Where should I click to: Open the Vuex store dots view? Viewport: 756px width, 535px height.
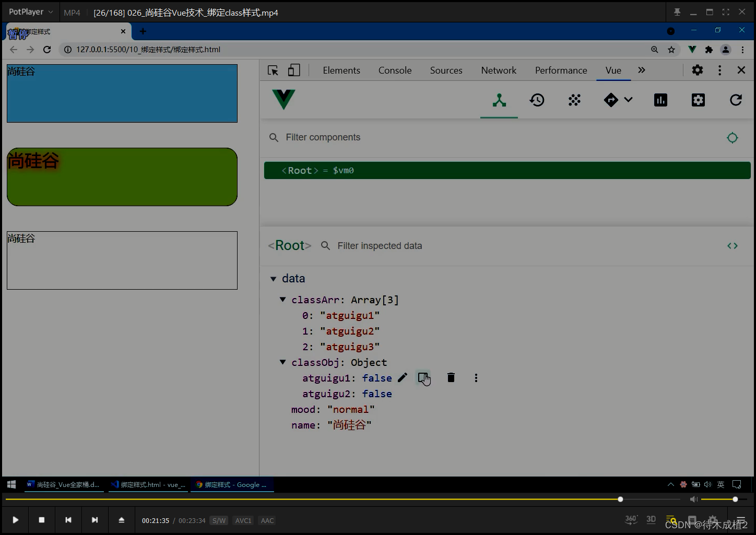pos(574,100)
